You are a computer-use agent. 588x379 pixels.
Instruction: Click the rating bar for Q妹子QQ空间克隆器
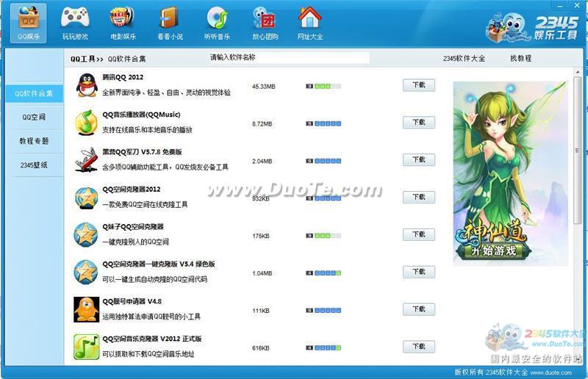323,236
